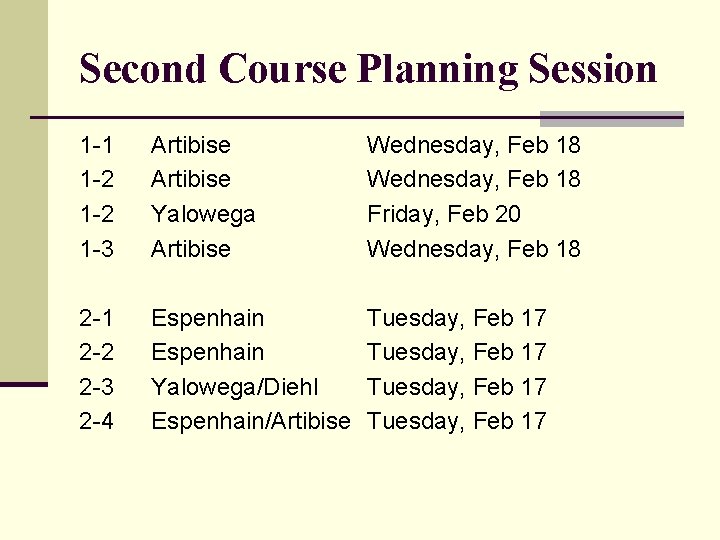
Task: Click Yalowega in the Friday row
Action: (x=203, y=214)
